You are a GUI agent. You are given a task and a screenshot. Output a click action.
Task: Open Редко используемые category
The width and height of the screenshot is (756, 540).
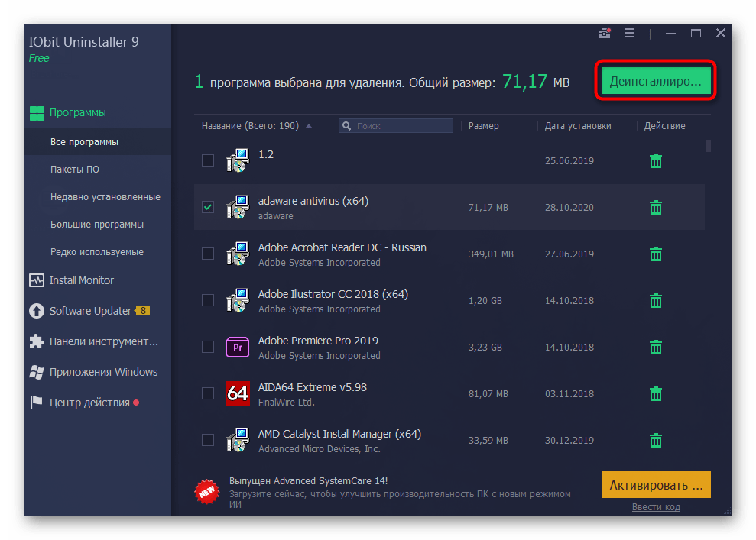97,252
